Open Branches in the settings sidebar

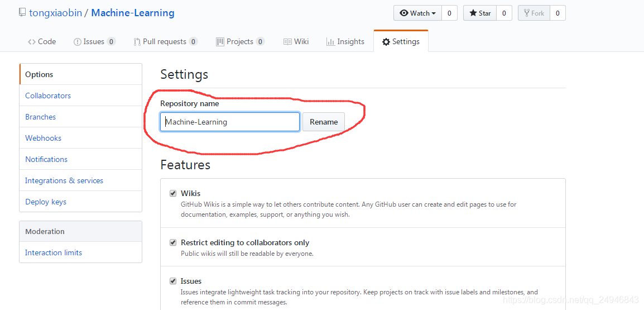(x=80, y=117)
